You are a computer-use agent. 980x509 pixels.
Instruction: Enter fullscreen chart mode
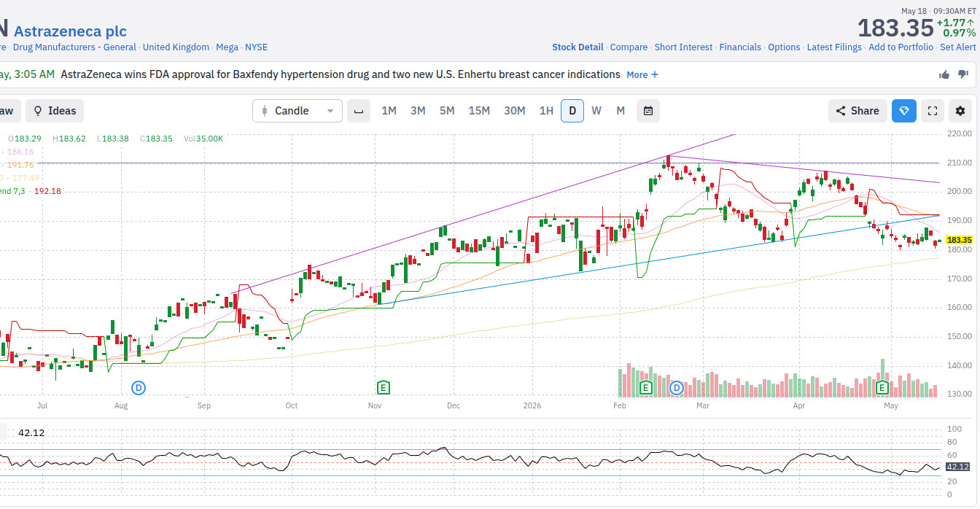pyautogui.click(x=932, y=111)
